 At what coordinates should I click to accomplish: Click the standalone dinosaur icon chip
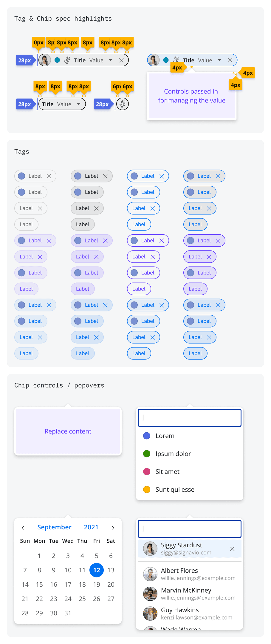[x=123, y=104]
